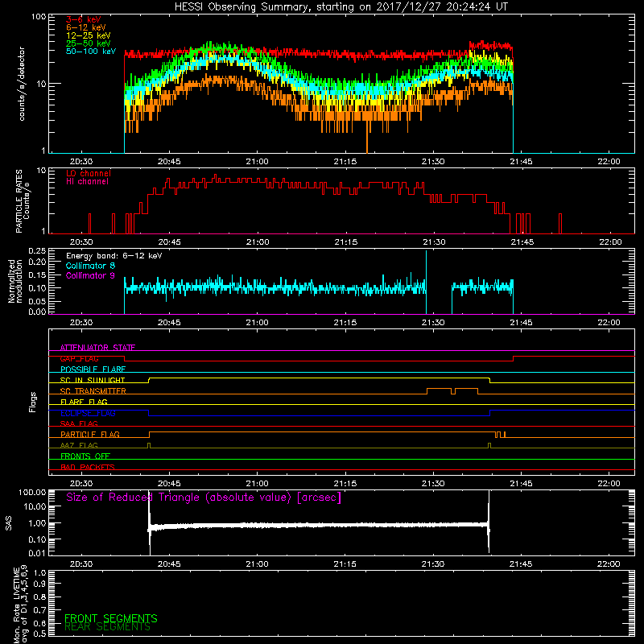Click the Energy band: 6-12 keV label
This screenshot has height=644, width=644.
point(114,256)
